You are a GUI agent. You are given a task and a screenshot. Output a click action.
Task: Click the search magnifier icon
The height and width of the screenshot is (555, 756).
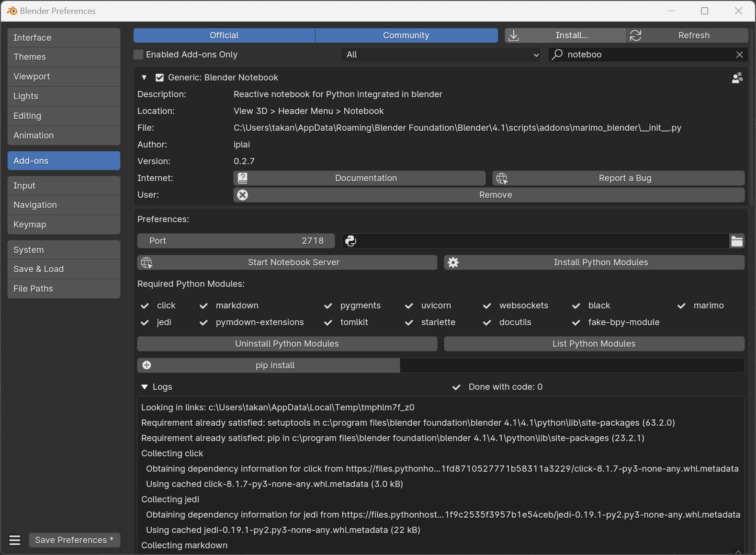point(557,55)
